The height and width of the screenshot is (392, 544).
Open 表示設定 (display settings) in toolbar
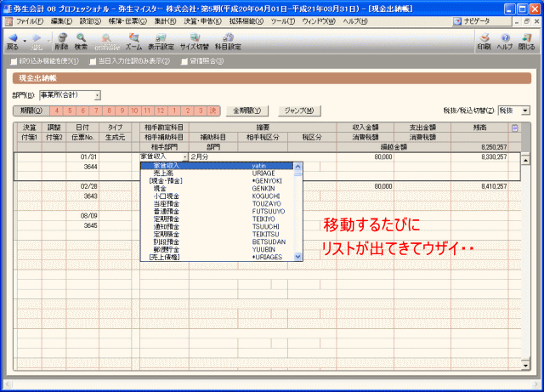161,42
